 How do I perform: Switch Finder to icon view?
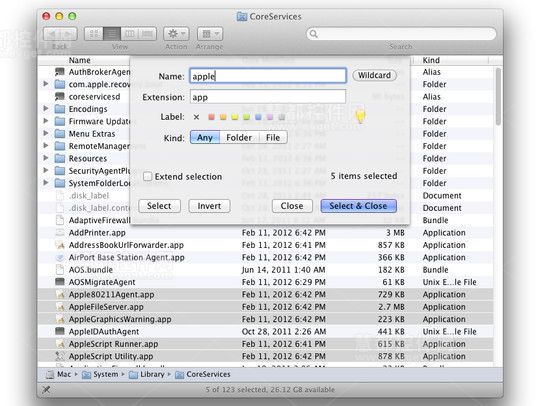[x=94, y=34]
